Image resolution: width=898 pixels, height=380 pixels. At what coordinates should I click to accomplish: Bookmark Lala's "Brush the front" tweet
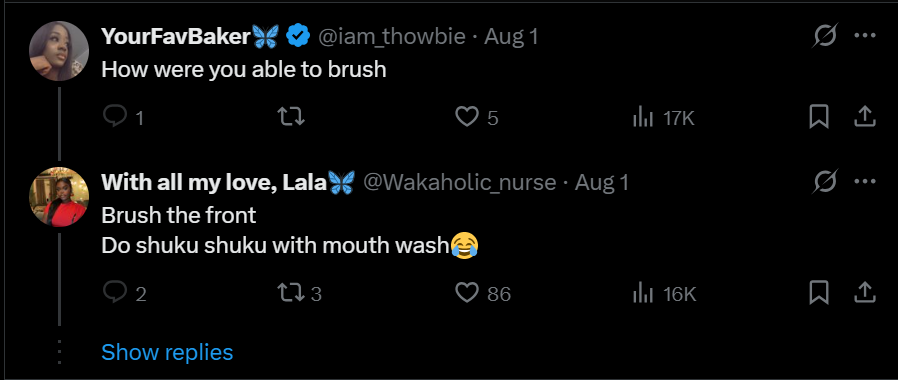pos(819,293)
